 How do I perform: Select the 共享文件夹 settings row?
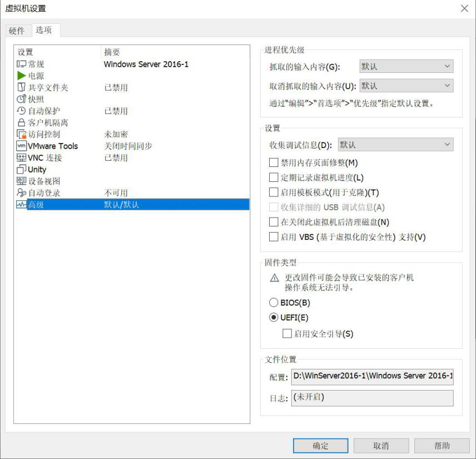[x=132, y=87]
